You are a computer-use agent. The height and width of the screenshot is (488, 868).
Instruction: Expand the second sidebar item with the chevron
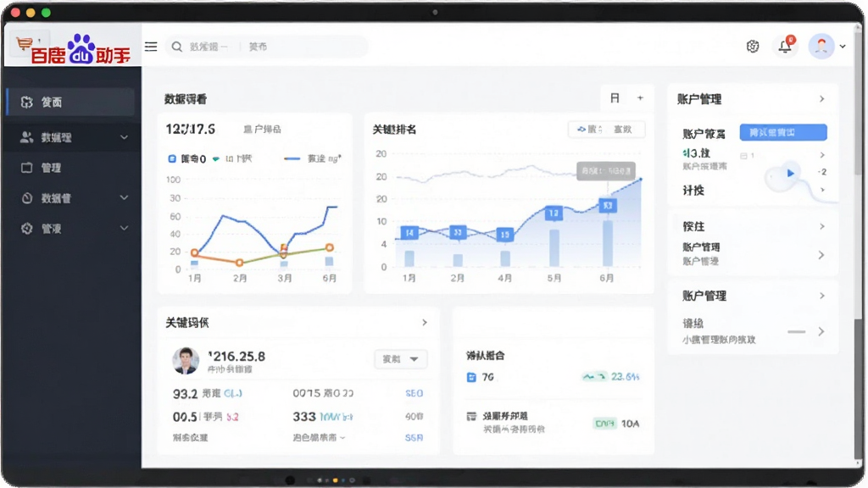tap(124, 137)
